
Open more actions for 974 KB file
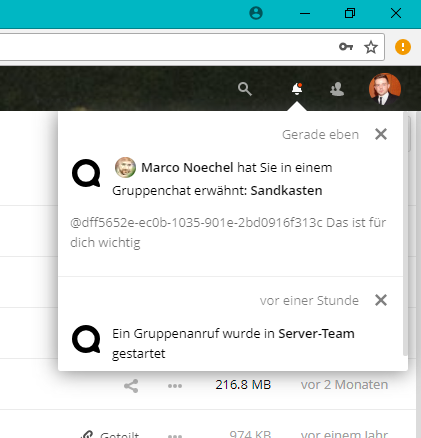tap(175, 436)
